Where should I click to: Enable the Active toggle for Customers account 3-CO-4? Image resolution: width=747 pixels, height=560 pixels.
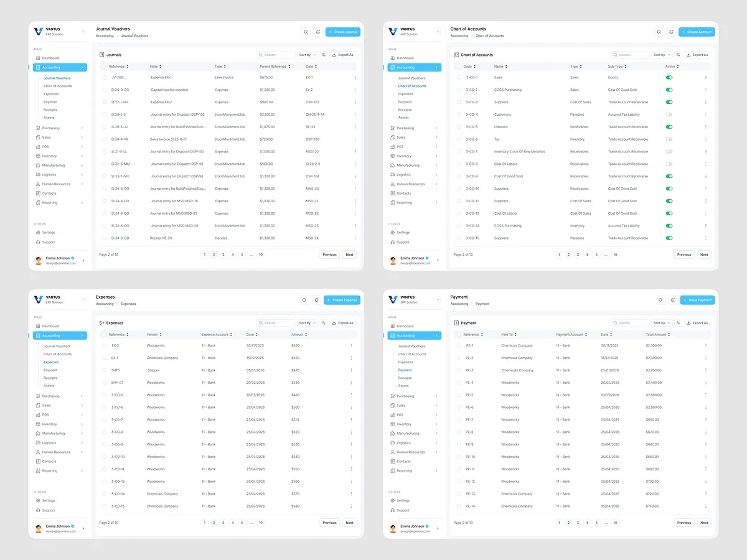click(670, 114)
